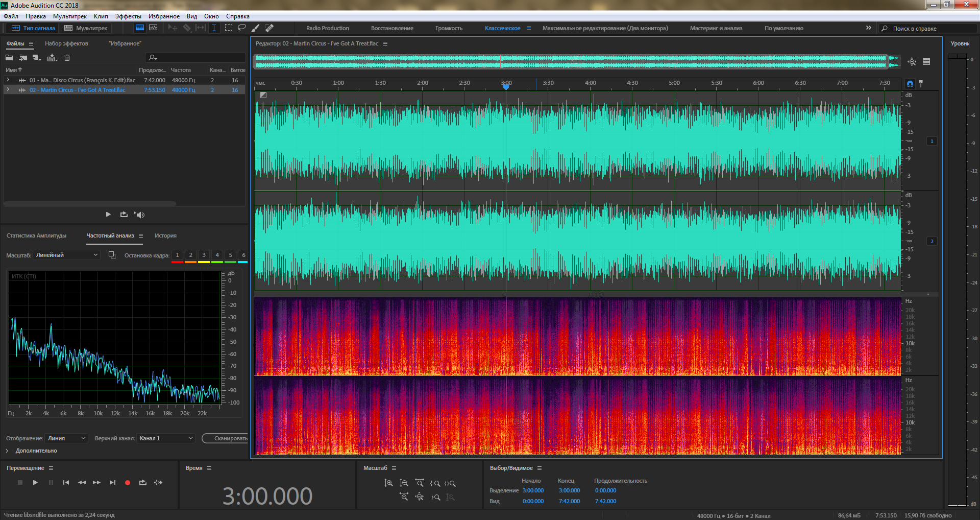This screenshot has height=520, width=980.
Task: Click frame hold button 1
Action: tap(177, 255)
